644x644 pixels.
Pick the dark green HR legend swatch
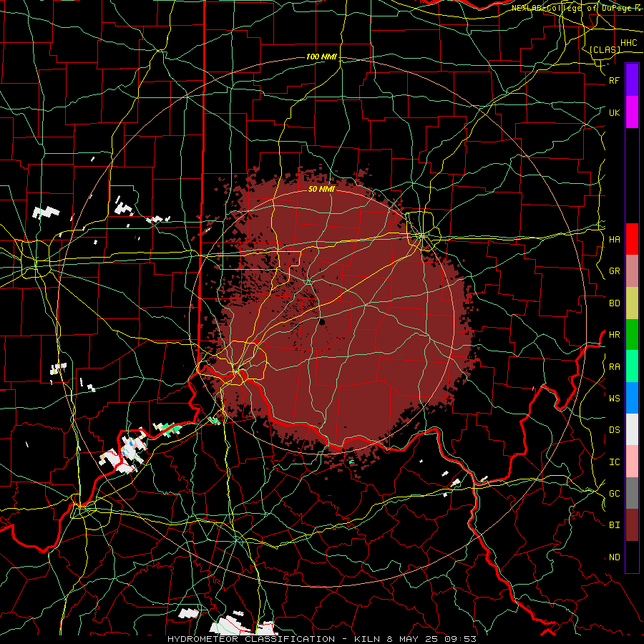click(632, 335)
